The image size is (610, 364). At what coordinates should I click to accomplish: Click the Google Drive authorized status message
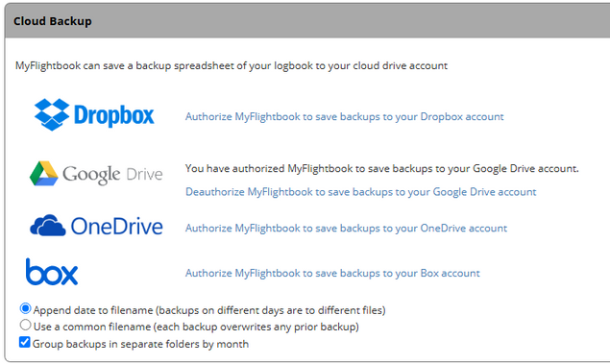(x=381, y=169)
